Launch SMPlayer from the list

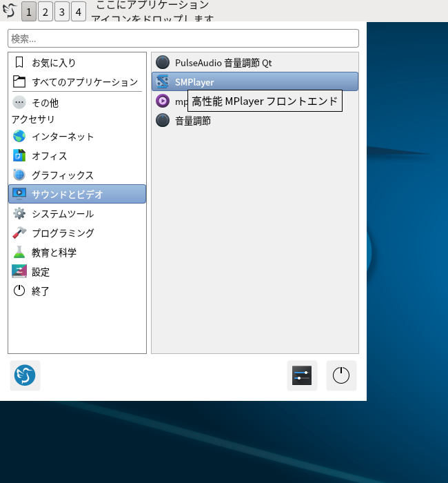255,81
